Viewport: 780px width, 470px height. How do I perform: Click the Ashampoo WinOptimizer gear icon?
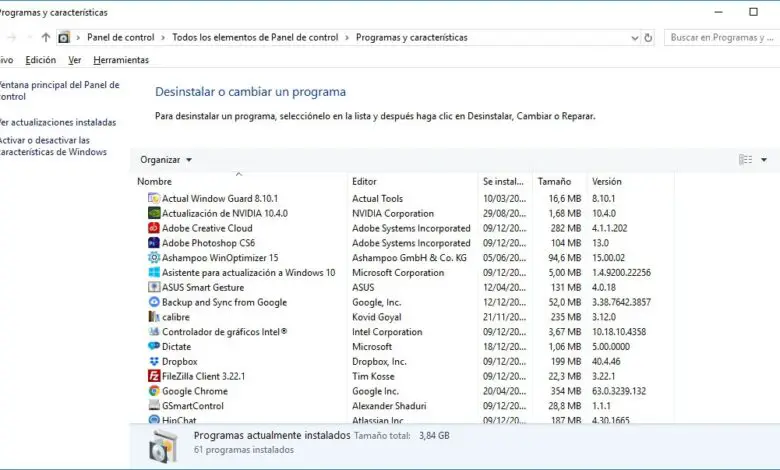click(x=154, y=258)
